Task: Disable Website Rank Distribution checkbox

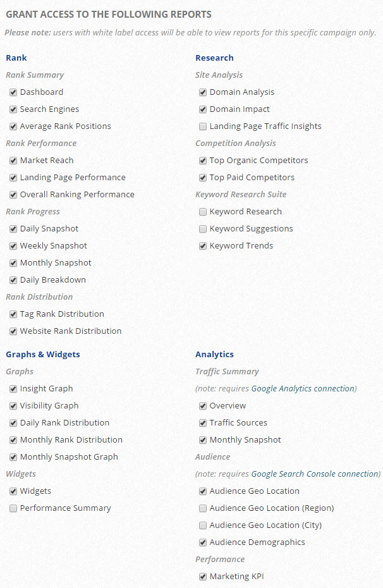Action: 13,331
